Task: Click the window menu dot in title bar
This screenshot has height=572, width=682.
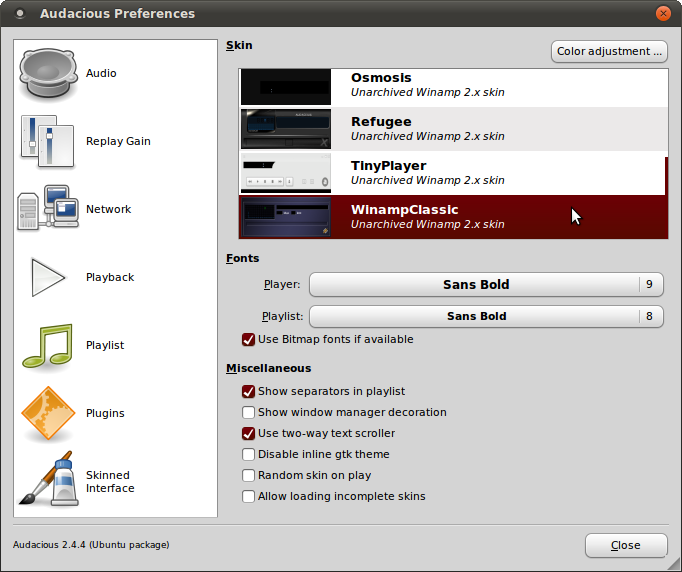Action: click(x=20, y=13)
